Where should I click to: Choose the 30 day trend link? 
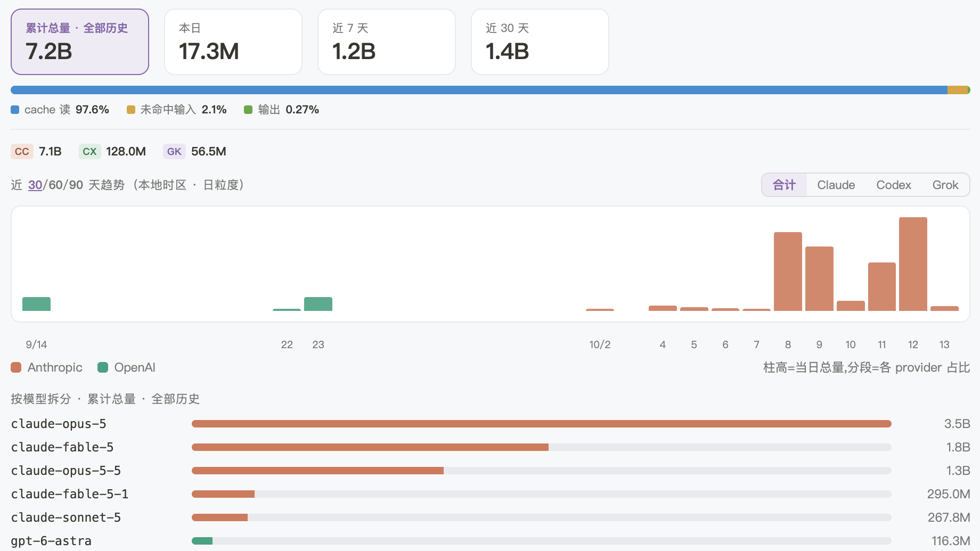click(x=35, y=185)
